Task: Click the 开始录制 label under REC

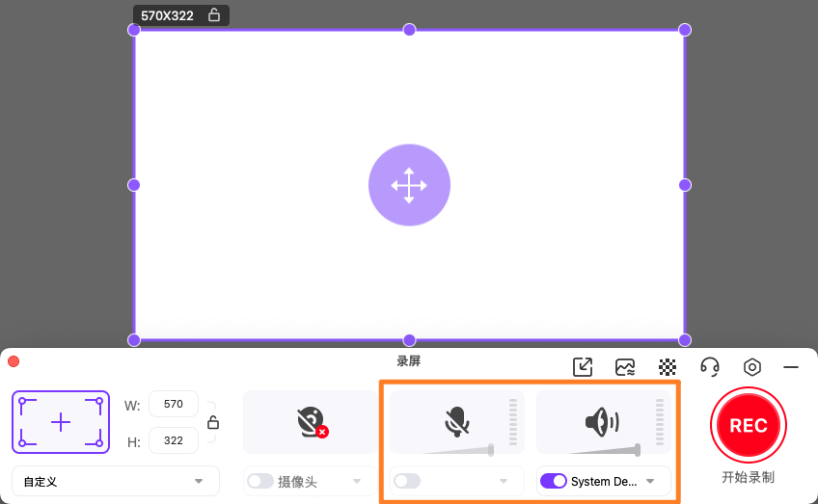Action: coord(749,477)
